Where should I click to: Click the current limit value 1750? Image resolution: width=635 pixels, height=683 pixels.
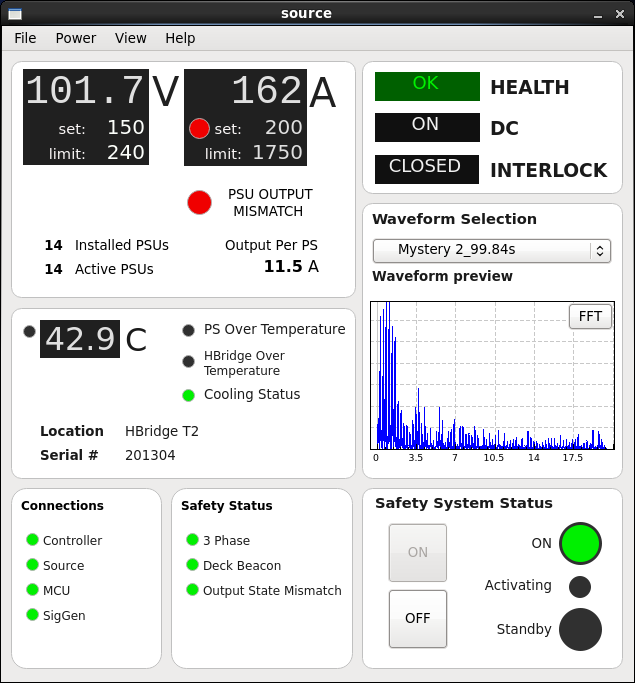(277, 152)
